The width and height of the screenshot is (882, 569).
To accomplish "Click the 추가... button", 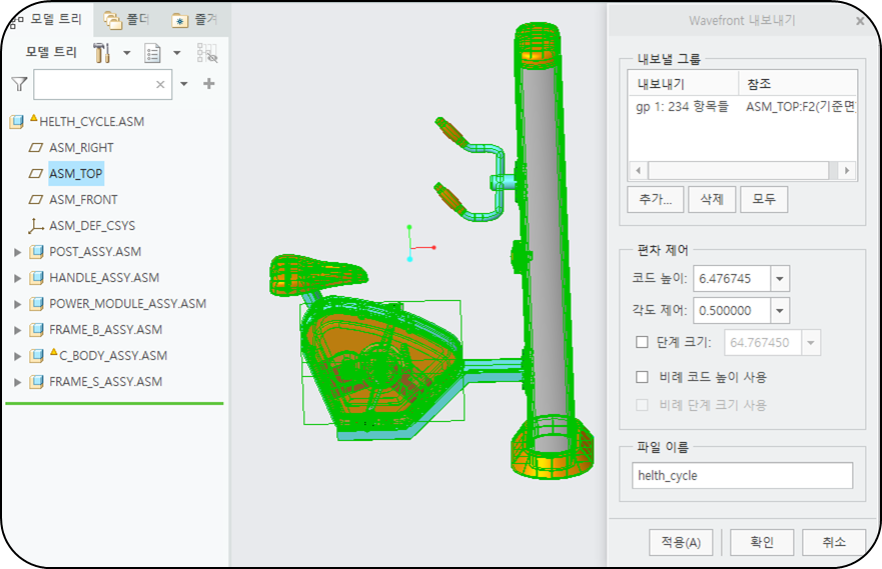I will (655, 199).
